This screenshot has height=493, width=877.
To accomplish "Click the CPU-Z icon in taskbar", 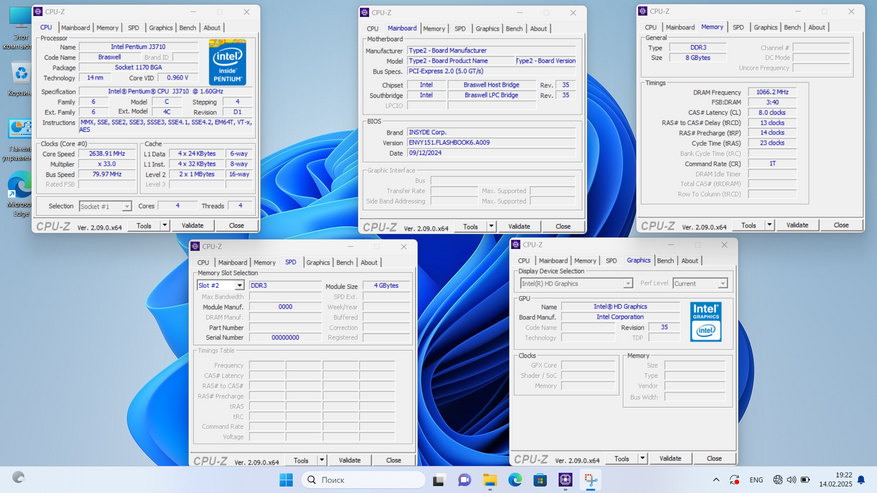I will coord(565,480).
